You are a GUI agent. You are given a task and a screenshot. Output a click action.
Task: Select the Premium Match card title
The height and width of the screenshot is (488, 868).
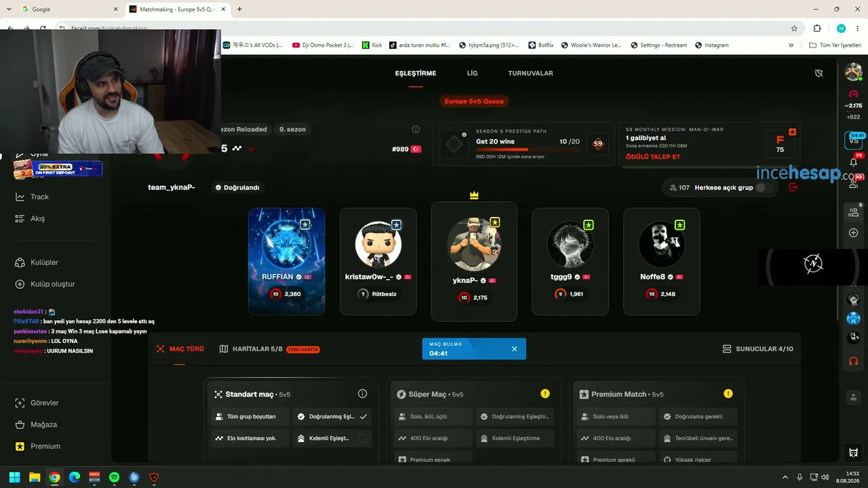click(618, 394)
